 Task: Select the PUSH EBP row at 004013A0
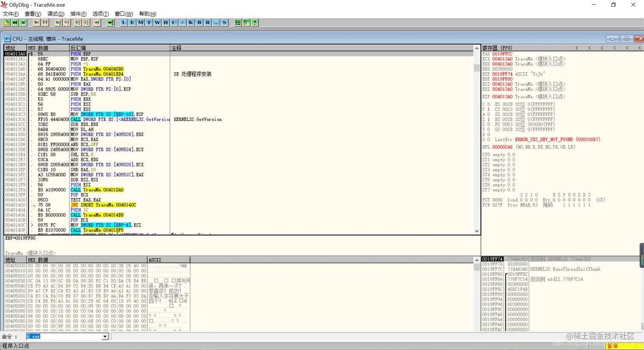239,54
